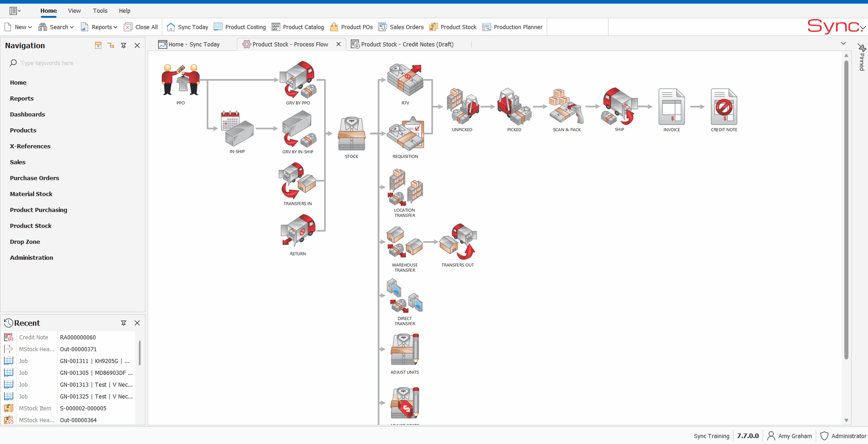Open the GRV BY IN-SHIP icon

click(299, 129)
